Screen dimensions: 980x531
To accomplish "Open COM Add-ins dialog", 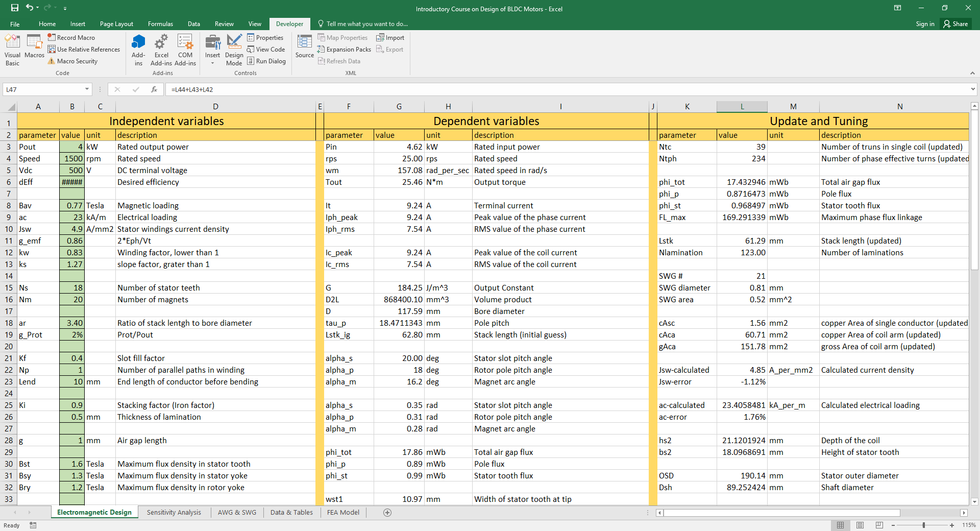I will click(x=185, y=50).
